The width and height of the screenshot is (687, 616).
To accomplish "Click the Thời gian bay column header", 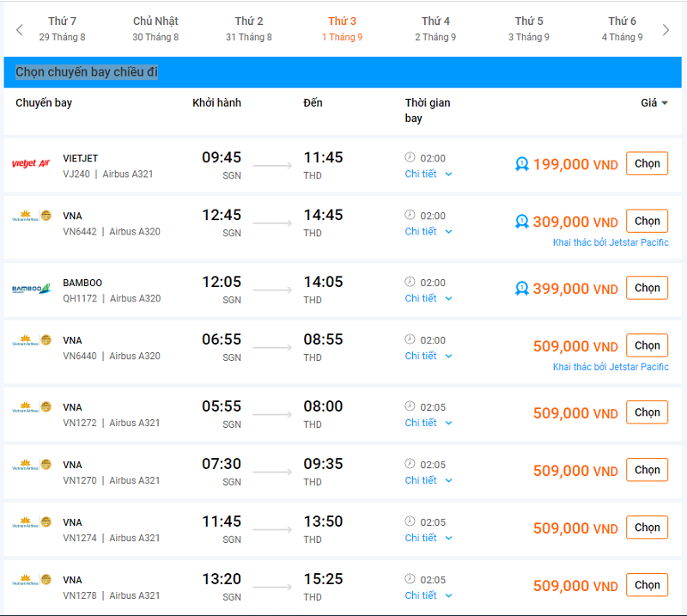I will (x=427, y=110).
